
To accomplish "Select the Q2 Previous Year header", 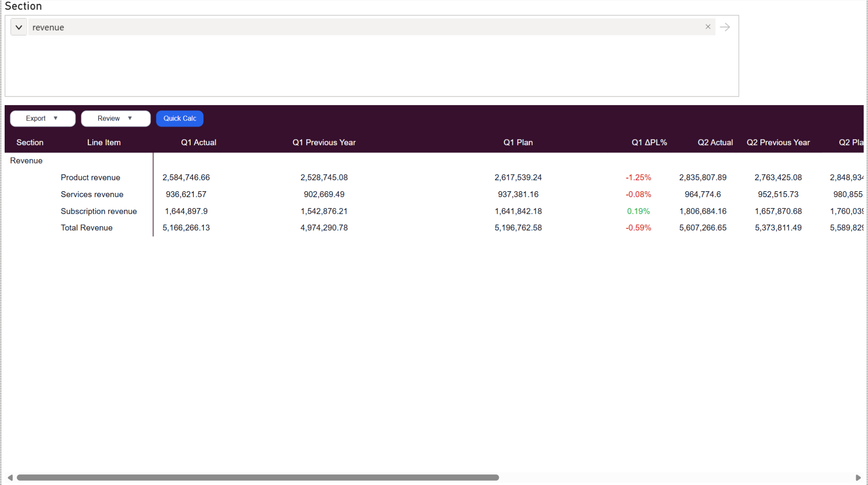I will click(778, 142).
